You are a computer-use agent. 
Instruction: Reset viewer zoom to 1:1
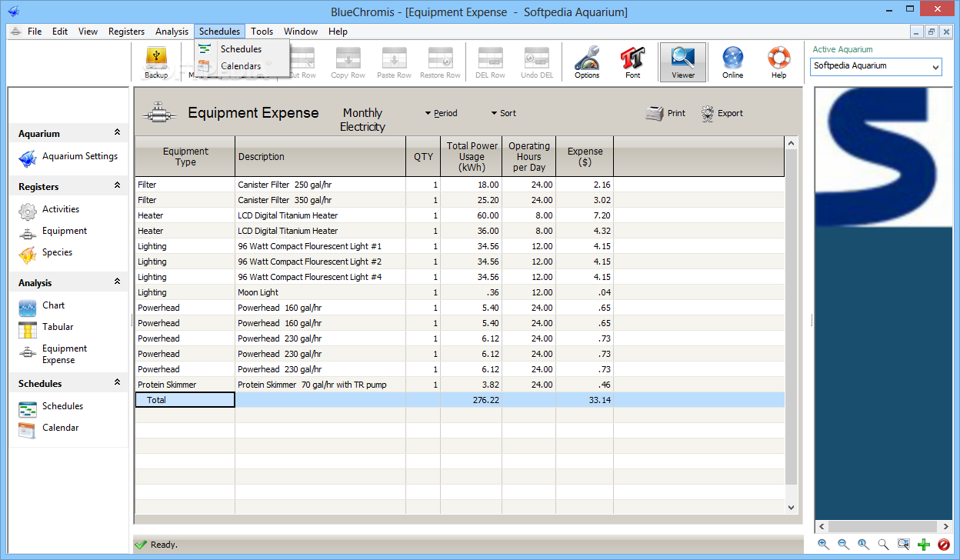pyautogui.click(x=864, y=545)
